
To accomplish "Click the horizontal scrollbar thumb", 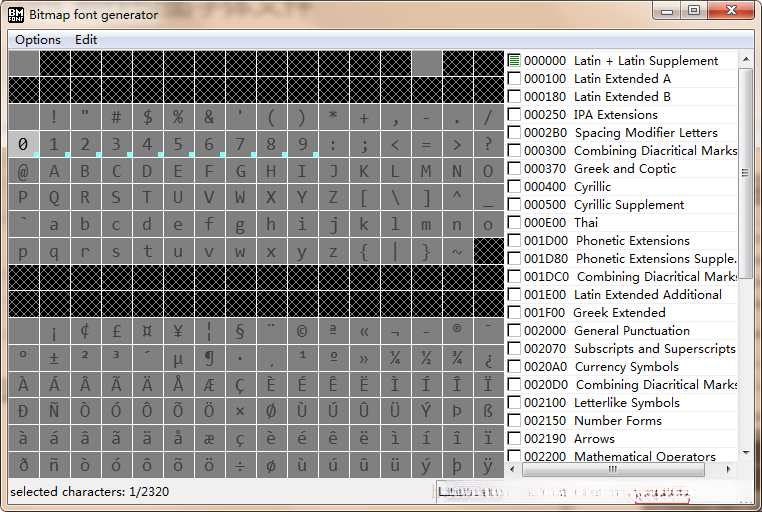I will pyautogui.click(x=613, y=469).
